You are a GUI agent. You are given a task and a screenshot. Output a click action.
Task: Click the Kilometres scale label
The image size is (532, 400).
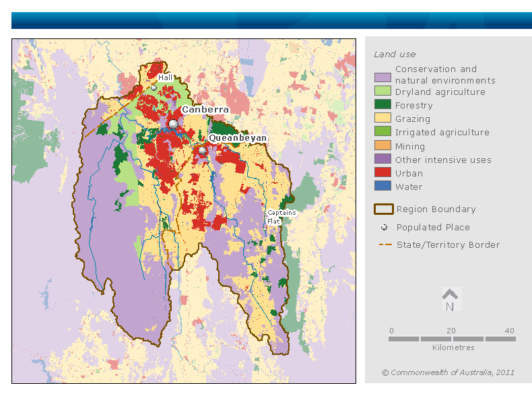coord(453,347)
